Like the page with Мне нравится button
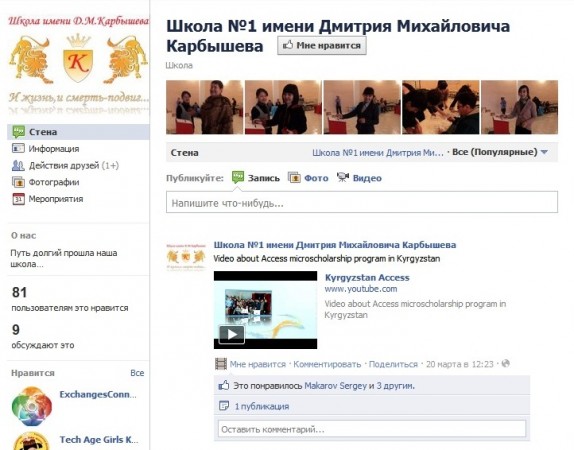Screen dimensions: 574x450 322,45
